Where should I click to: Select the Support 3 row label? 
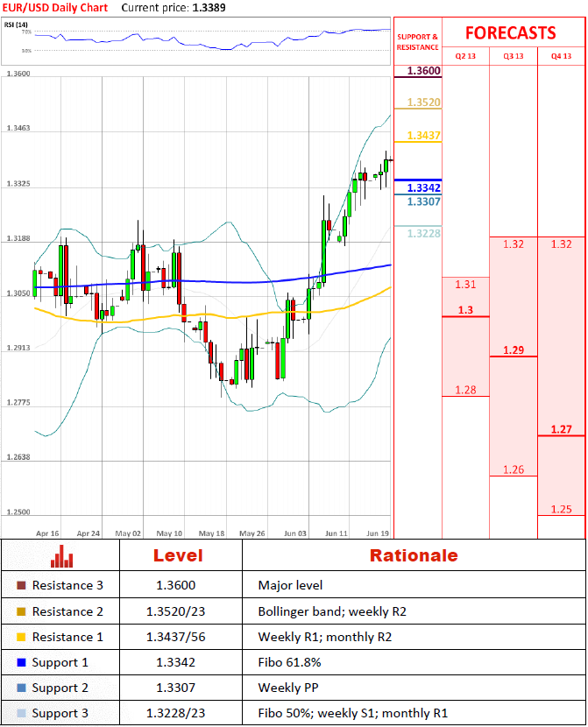coord(60,714)
